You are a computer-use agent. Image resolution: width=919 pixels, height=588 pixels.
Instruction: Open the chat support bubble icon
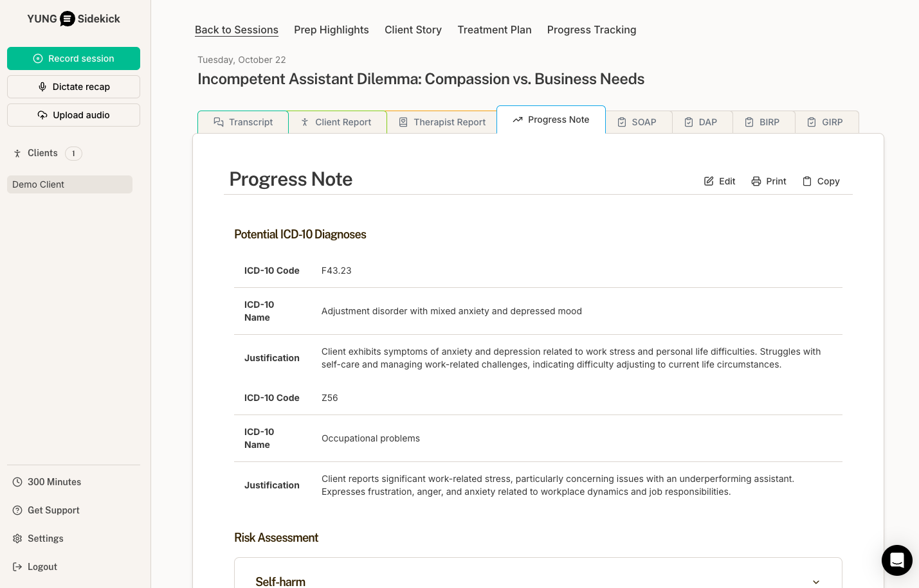click(x=896, y=560)
